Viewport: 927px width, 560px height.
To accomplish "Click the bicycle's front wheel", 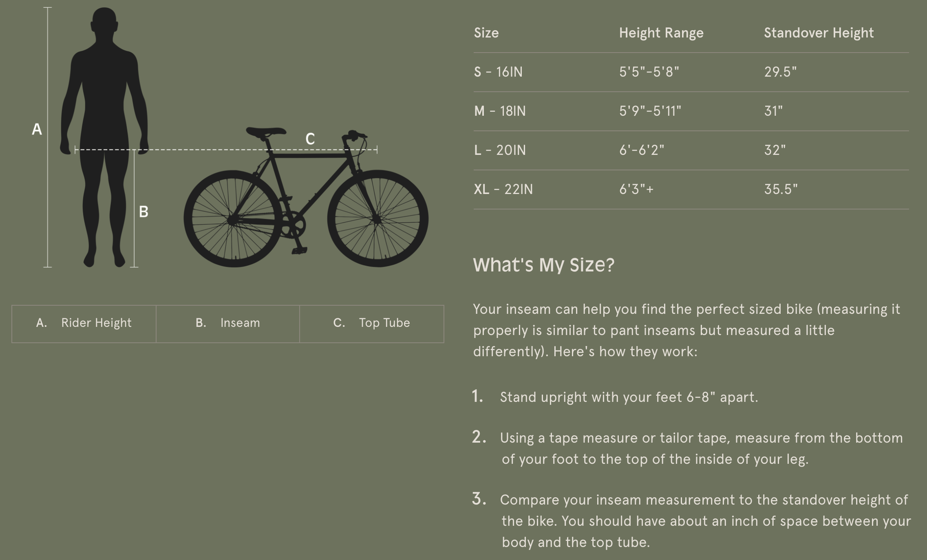I will click(x=377, y=219).
